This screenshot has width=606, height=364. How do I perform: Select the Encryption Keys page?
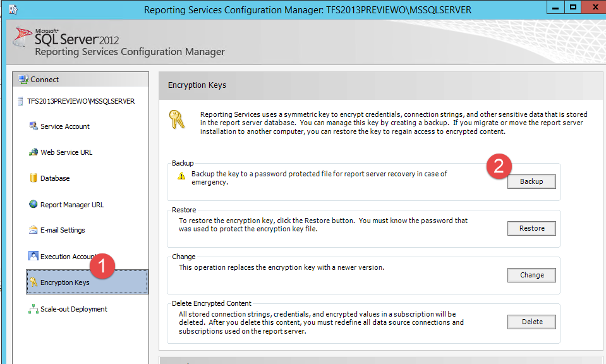pos(87,282)
